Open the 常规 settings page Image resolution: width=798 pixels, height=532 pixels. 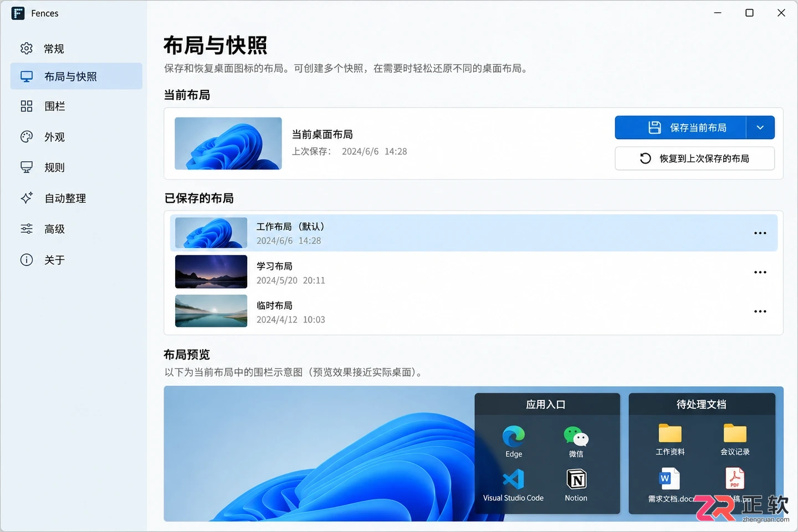pyautogui.click(x=76, y=49)
